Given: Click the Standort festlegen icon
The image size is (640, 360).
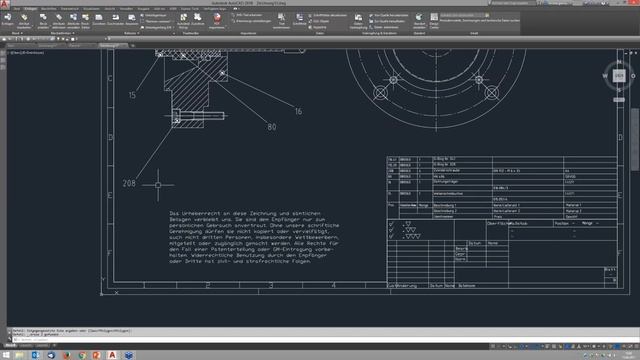Looking at the screenshot, I should (x=419, y=20).
